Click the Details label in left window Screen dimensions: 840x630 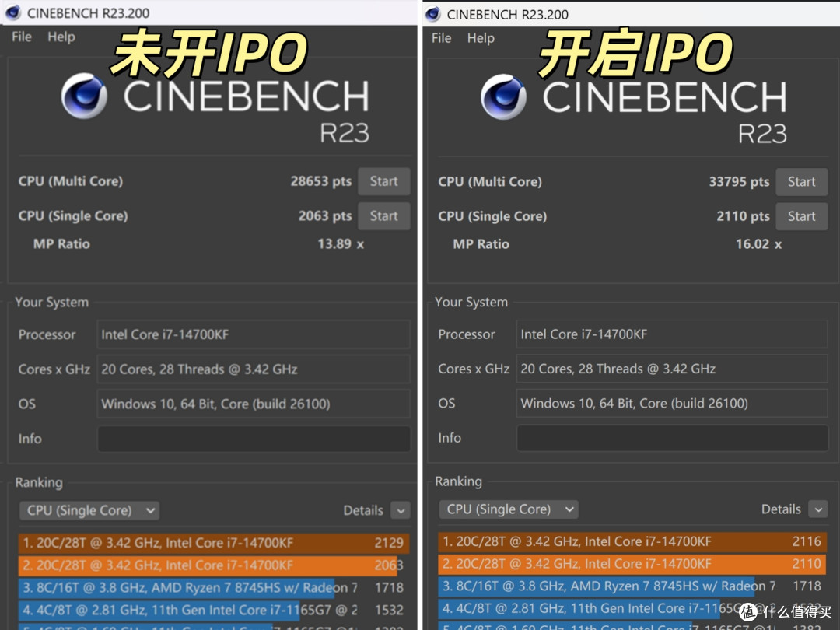click(x=363, y=510)
